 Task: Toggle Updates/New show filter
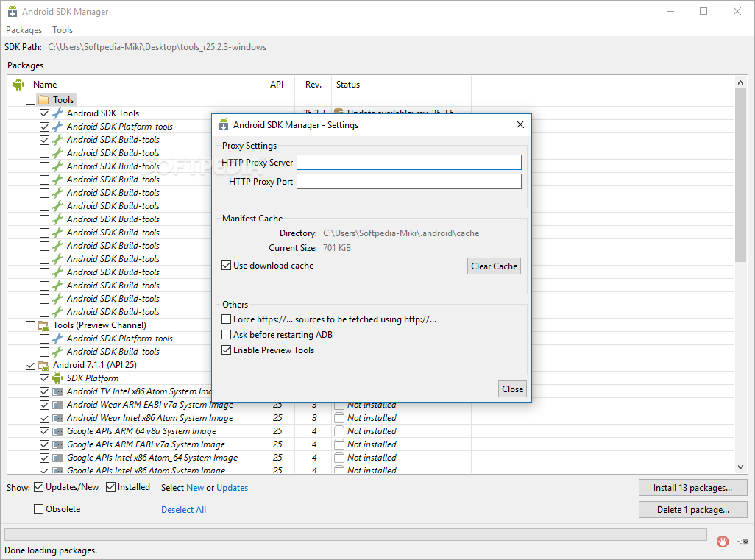(38, 487)
